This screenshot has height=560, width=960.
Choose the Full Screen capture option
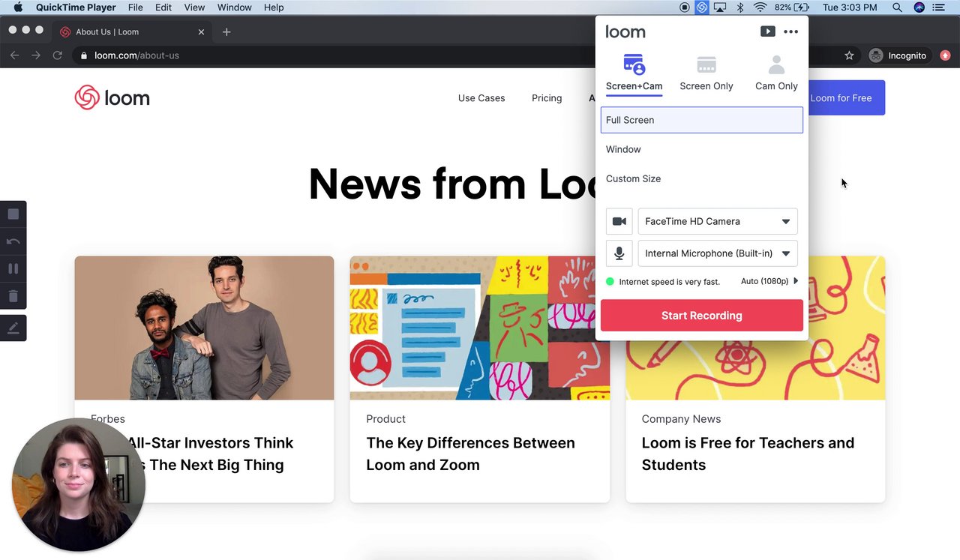pyautogui.click(x=702, y=120)
